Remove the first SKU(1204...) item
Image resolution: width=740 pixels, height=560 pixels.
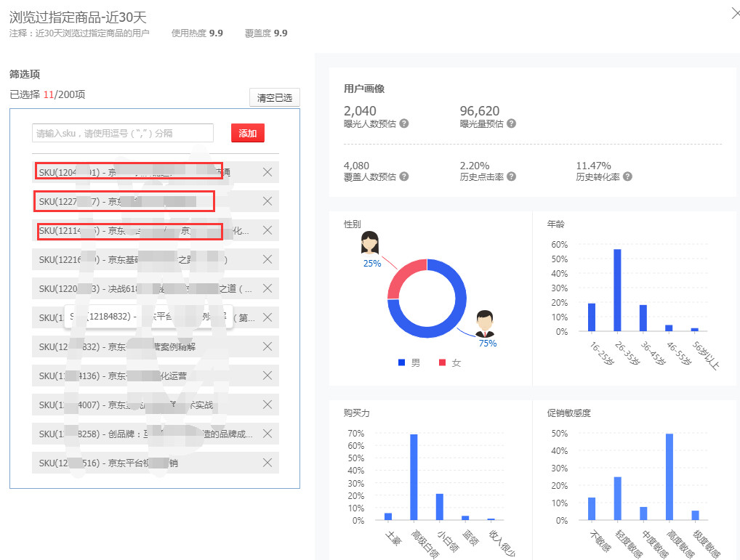pos(268,172)
